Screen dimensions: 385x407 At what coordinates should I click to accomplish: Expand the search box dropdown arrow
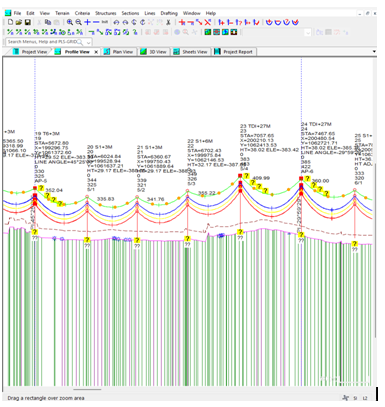(x=88, y=42)
